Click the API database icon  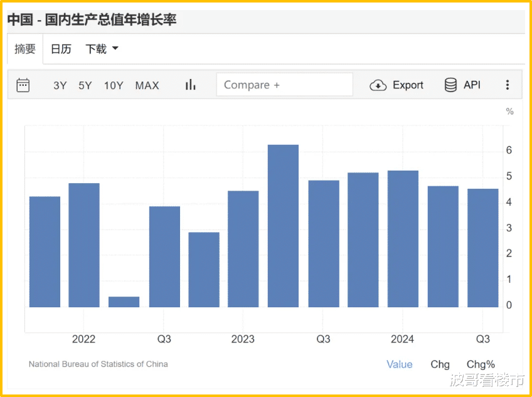450,85
